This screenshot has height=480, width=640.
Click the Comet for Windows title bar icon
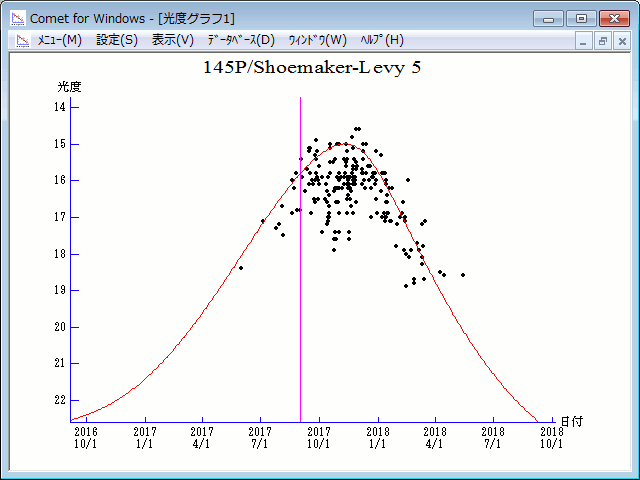[17, 18]
